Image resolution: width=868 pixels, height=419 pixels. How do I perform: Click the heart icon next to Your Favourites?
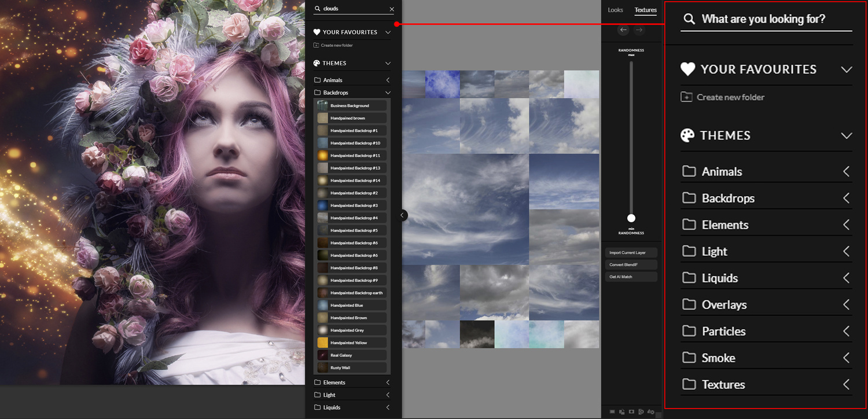coord(317,32)
